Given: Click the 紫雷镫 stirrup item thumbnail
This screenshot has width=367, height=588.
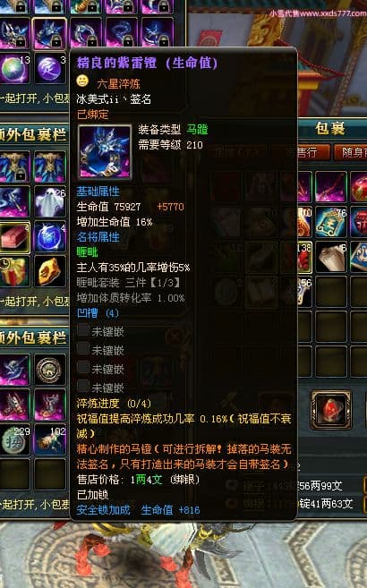Looking at the screenshot, I should tap(105, 152).
